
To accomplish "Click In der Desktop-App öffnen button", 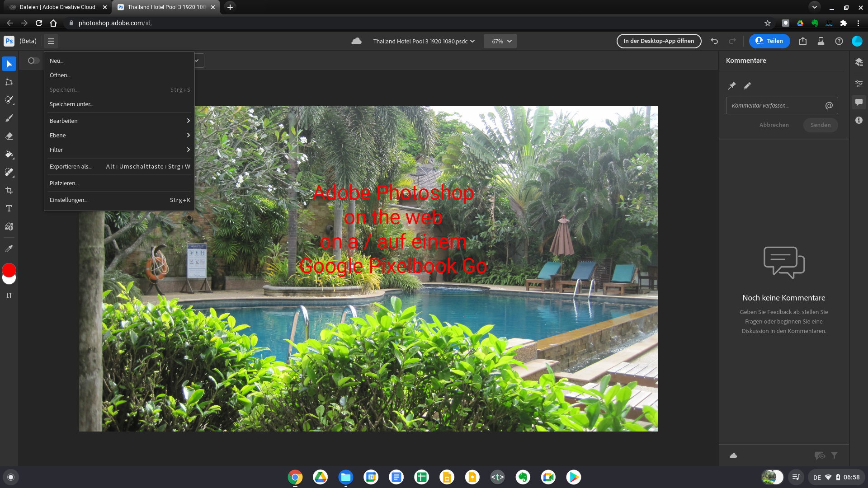I will (659, 41).
